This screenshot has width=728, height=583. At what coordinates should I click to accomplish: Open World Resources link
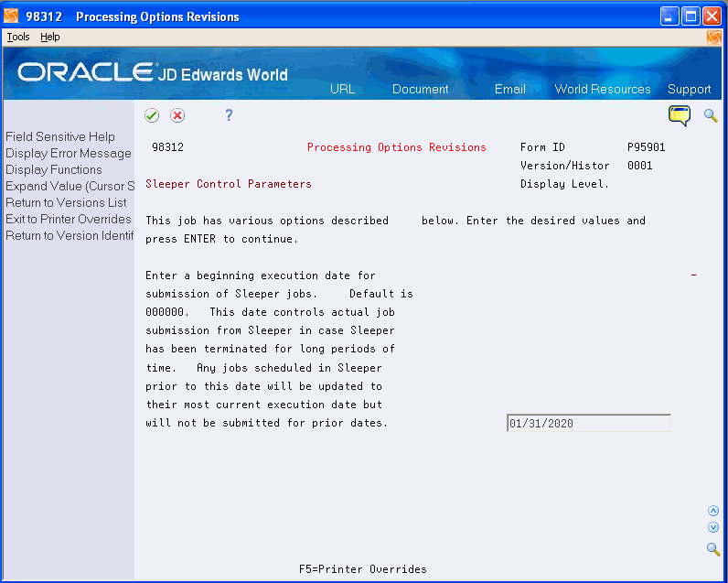[603, 89]
